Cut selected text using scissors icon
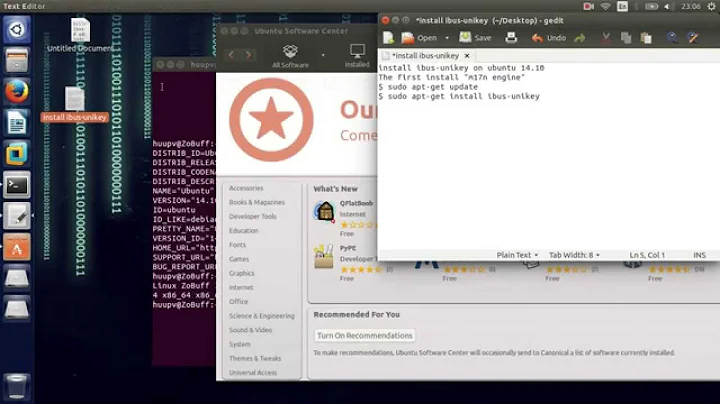 [x=606, y=38]
